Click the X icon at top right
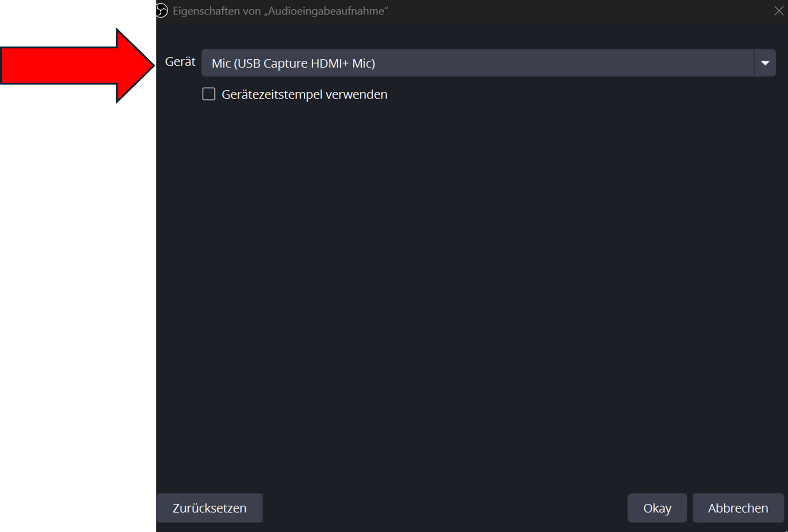 [x=779, y=11]
